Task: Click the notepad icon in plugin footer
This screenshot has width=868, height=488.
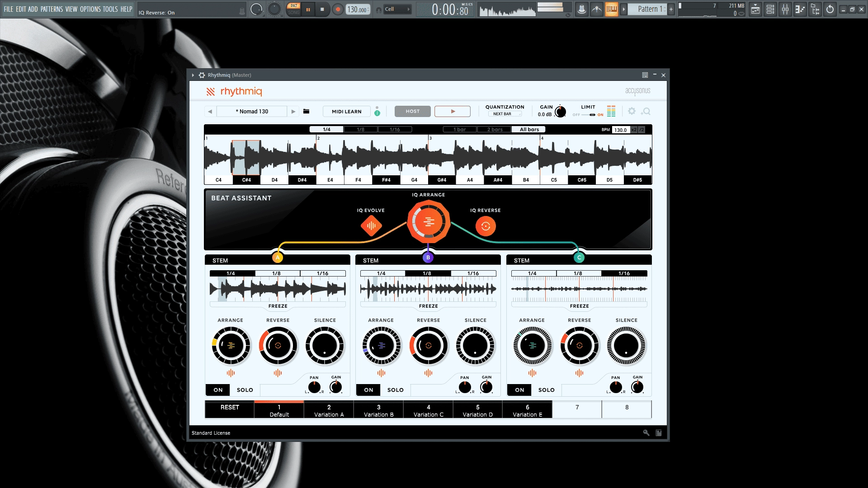Action: click(x=659, y=433)
